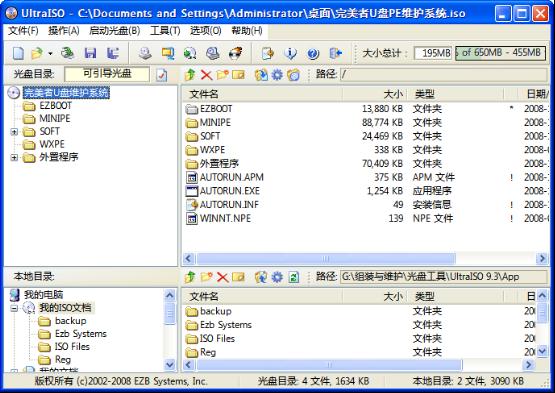Select Ezb Systems in the local tree
The height and width of the screenshot is (393, 555).
point(81,334)
